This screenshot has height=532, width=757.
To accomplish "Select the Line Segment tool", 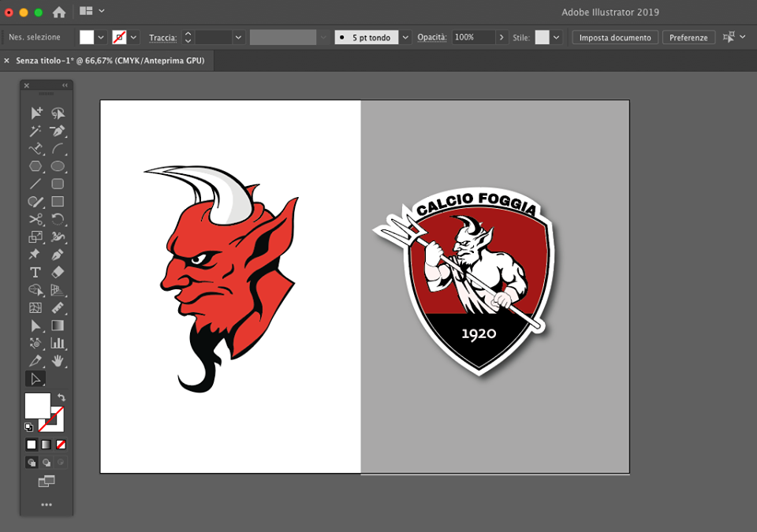I will tap(35, 184).
